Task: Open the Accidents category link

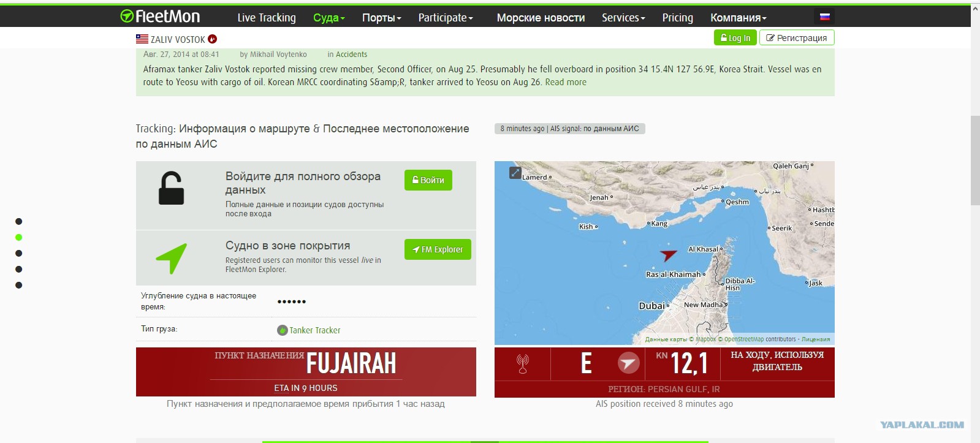Action: [351, 55]
